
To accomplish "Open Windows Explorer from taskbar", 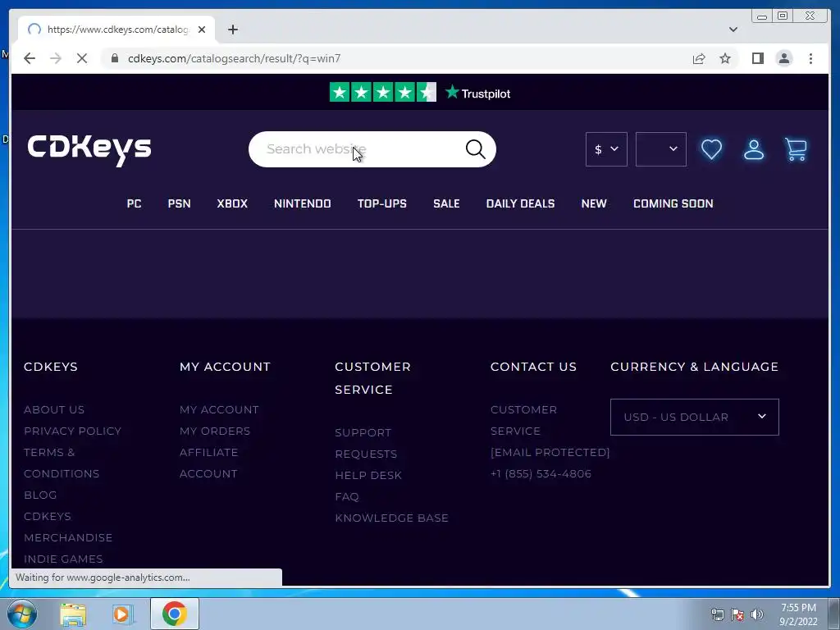I will 73,614.
